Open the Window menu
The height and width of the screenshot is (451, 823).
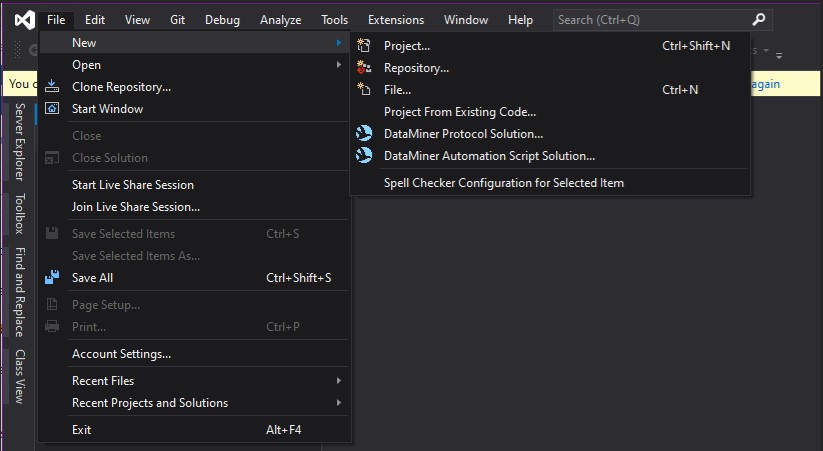pyautogui.click(x=466, y=20)
